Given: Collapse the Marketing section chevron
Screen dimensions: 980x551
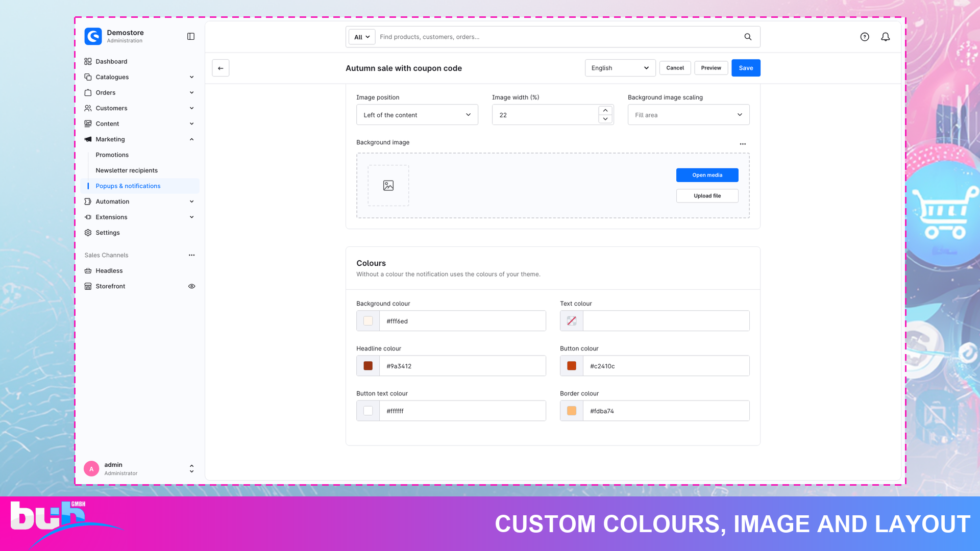Looking at the screenshot, I should pyautogui.click(x=192, y=139).
